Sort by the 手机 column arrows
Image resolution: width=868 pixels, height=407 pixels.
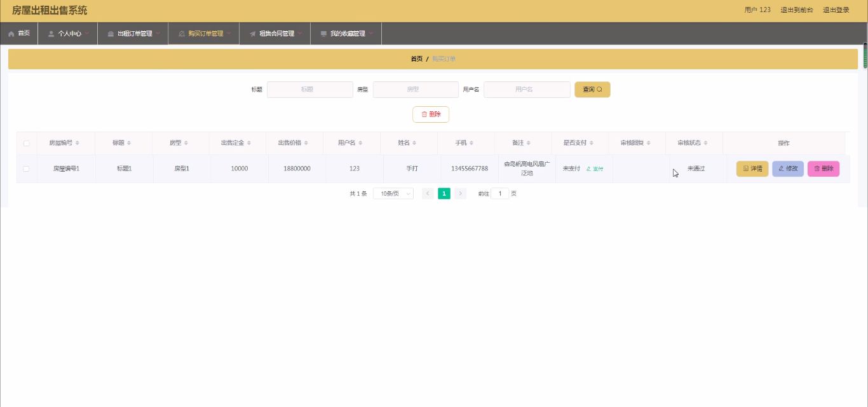point(471,143)
